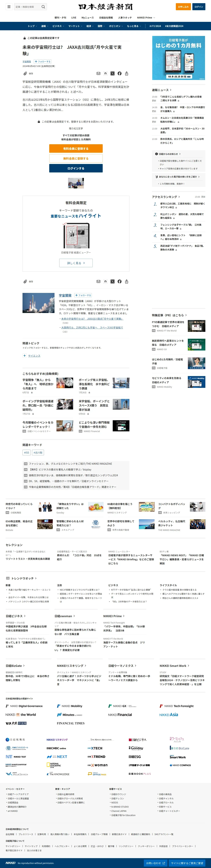Expand the ビジネス menu in the blue nav bar
Screen dimensions: 211x868
tap(58, 26)
